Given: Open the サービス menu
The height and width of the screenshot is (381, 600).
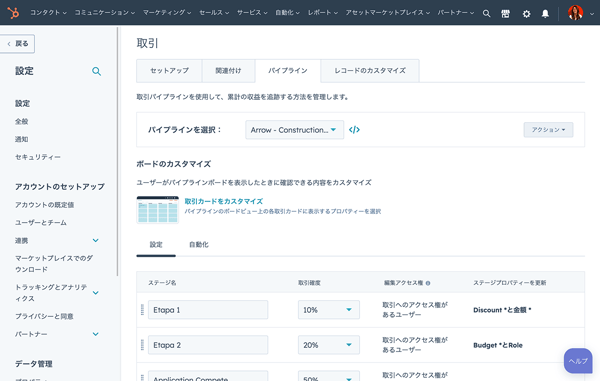Looking at the screenshot, I should click(x=252, y=13).
